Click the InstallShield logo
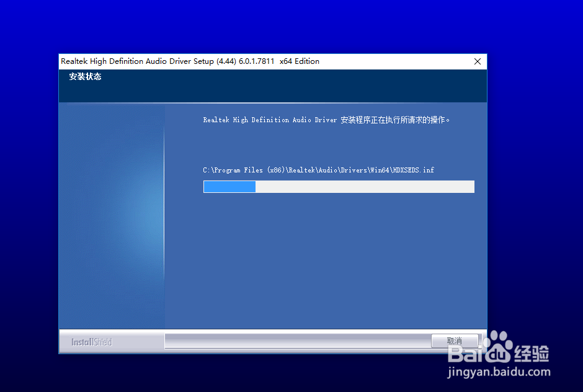Screen dimensions: 583x392 pyautogui.click(x=91, y=342)
